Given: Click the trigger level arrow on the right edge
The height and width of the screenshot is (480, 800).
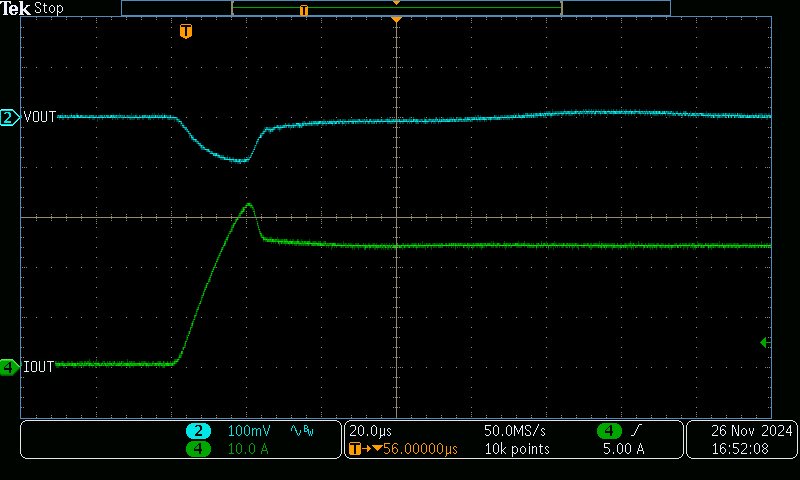Looking at the screenshot, I should (765, 343).
